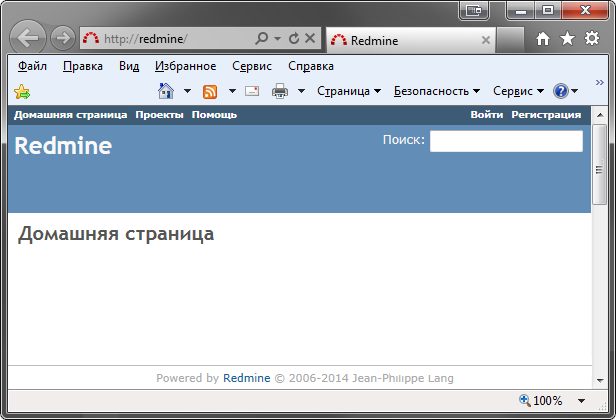Image resolution: width=616 pixels, height=420 pixels.
Task: Expand the RSS feeds dropdown arrow
Action: 232,91
